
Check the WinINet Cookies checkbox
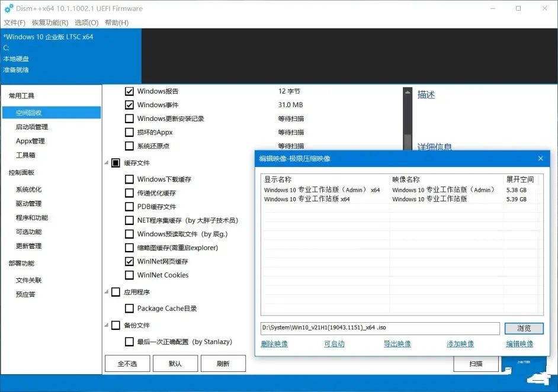coord(129,275)
